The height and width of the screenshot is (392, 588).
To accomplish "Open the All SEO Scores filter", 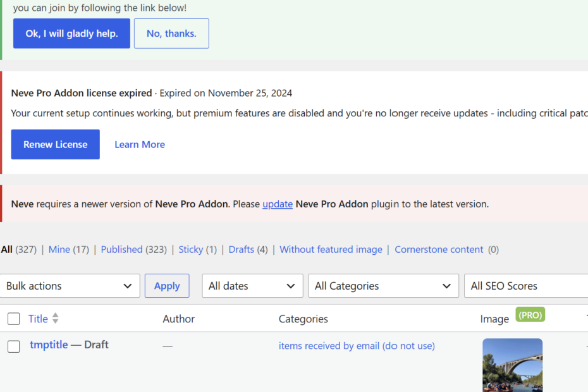I will (526, 286).
